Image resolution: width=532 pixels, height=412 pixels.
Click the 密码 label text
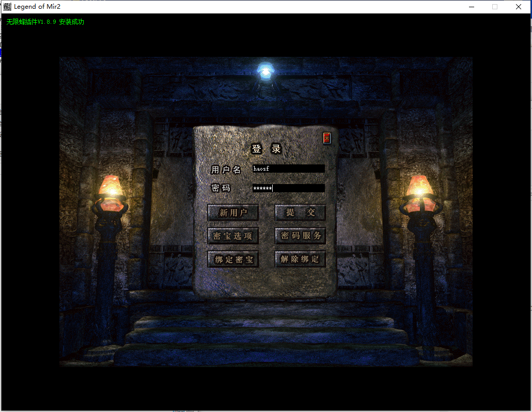point(221,188)
